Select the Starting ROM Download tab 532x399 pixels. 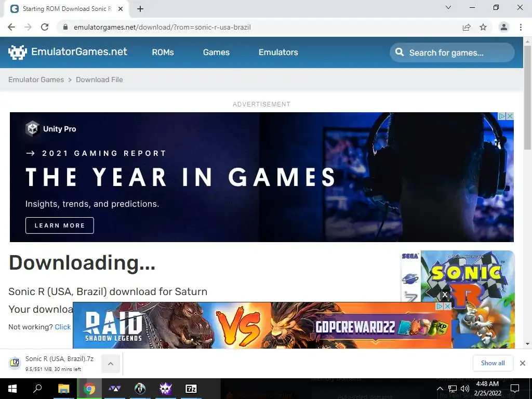click(x=66, y=9)
